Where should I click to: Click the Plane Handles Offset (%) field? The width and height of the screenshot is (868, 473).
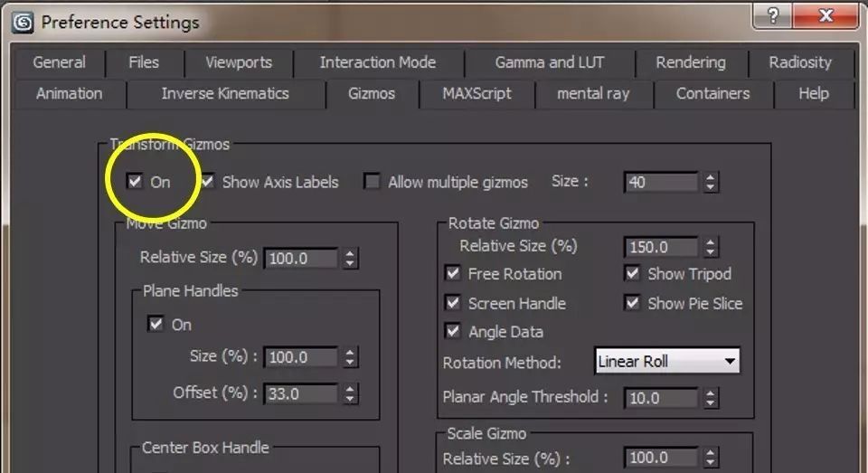(300, 393)
